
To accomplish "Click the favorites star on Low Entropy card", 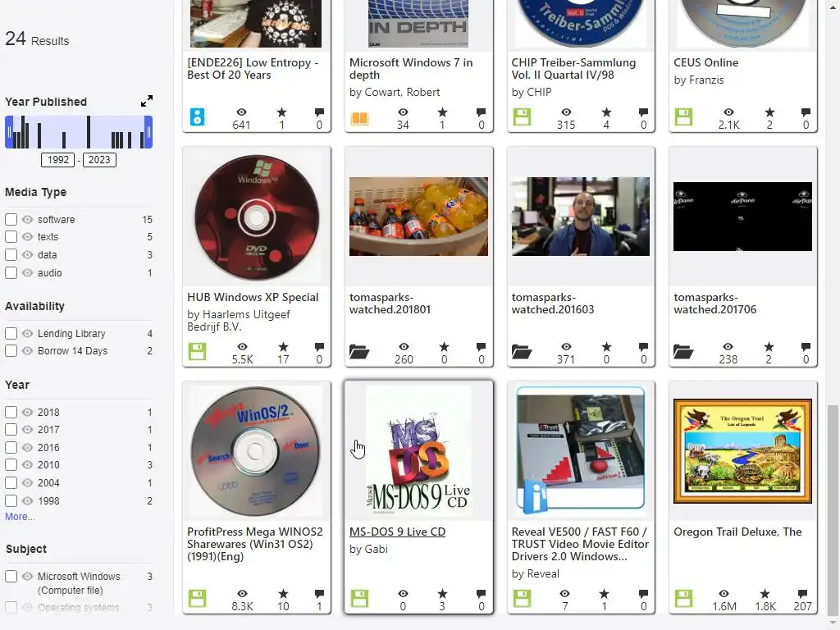I will (282, 112).
